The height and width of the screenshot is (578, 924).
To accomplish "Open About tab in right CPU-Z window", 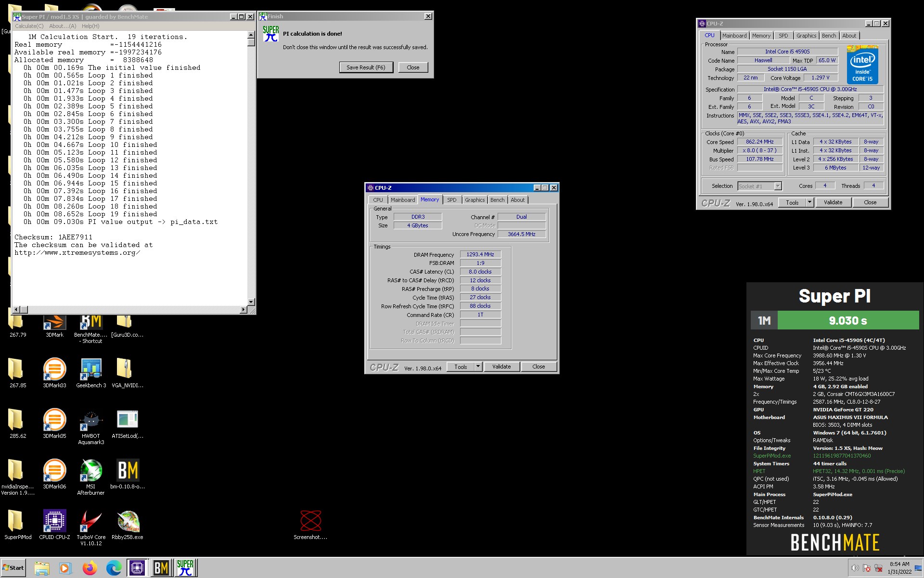I will (849, 36).
